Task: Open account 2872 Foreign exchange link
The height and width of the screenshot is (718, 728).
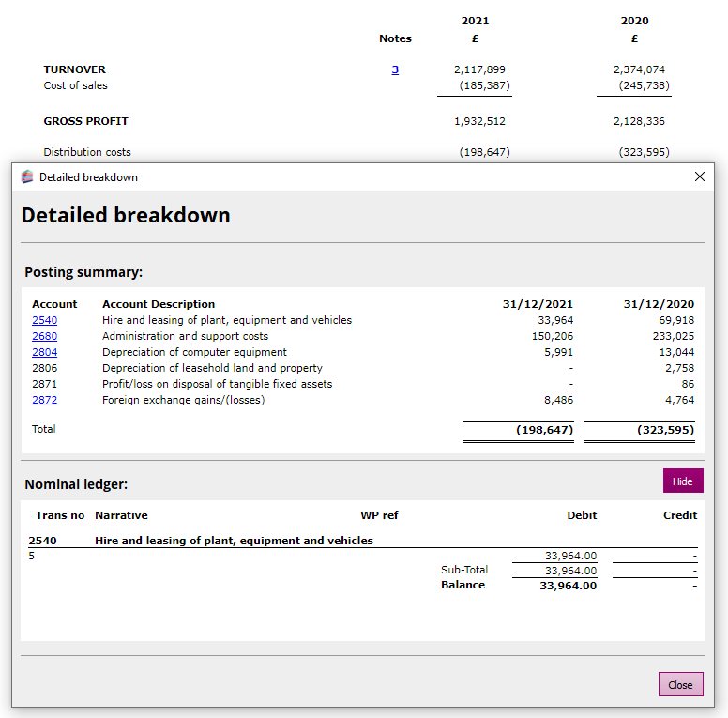Action: point(44,400)
